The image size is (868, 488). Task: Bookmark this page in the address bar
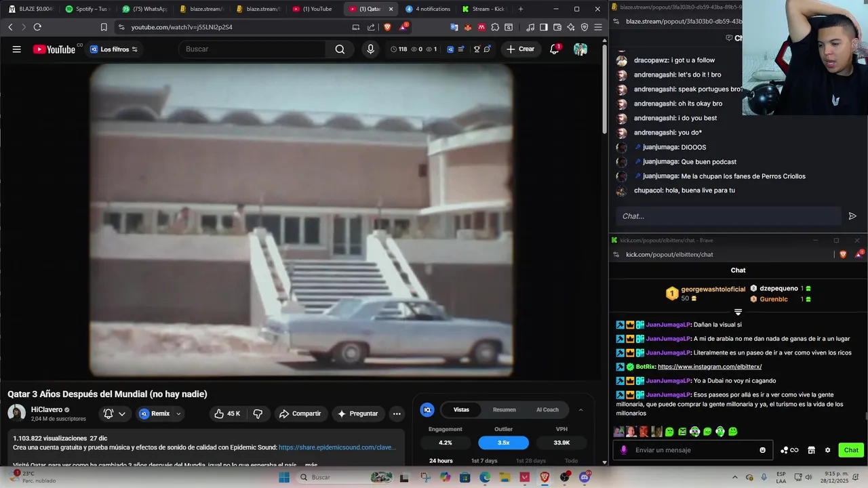[104, 27]
